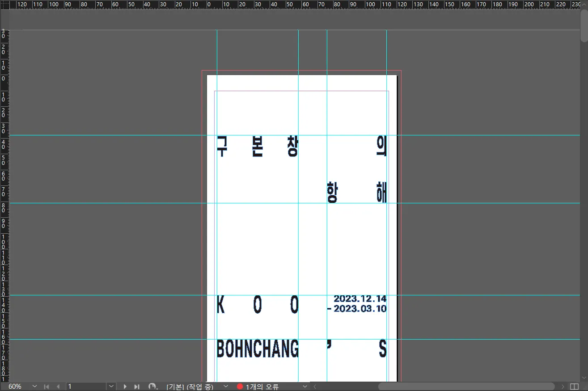Open the preflight menu arrow after 1개의 오류
This screenshot has width=588, height=391.
coord(305,387)
